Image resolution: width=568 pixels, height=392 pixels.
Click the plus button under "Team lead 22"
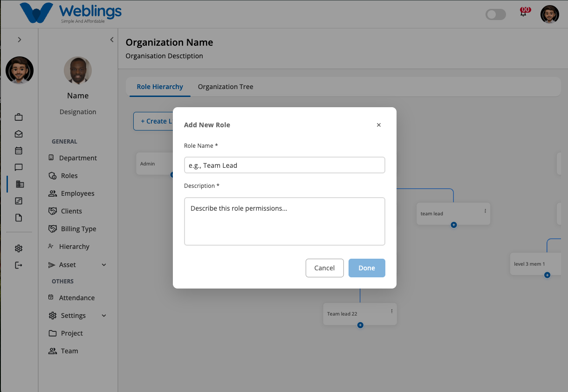360,325
